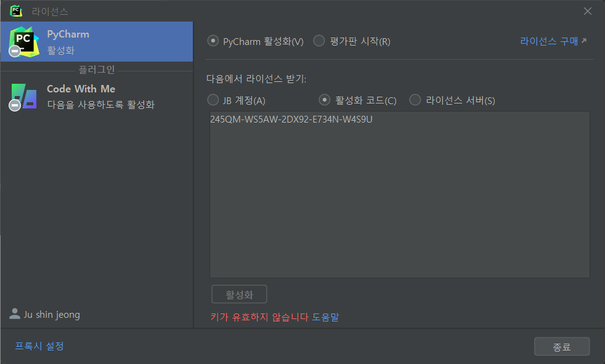605x364 pixels.
Task: Click the PyCharm logo in title bar
Action: 16,11
